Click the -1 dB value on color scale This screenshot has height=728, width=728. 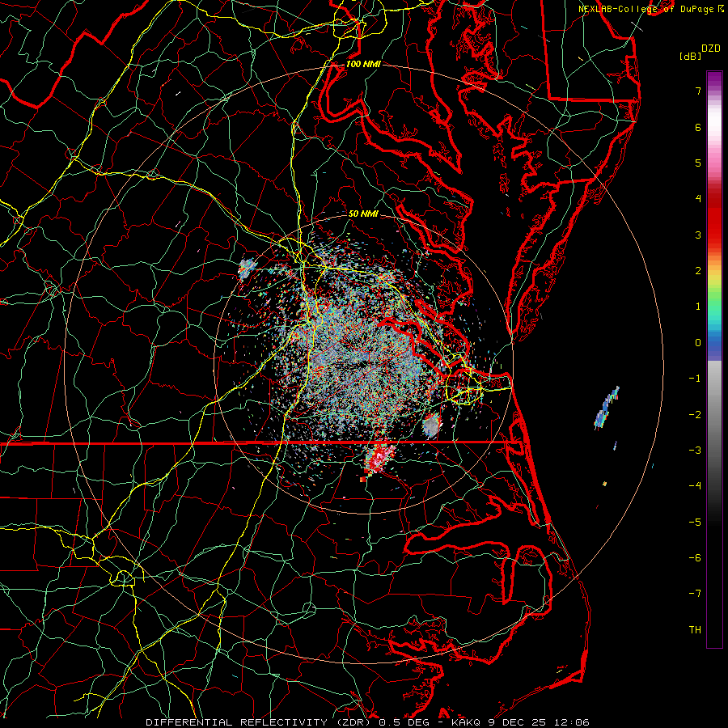pyautogui.click(x=695, y=379)
